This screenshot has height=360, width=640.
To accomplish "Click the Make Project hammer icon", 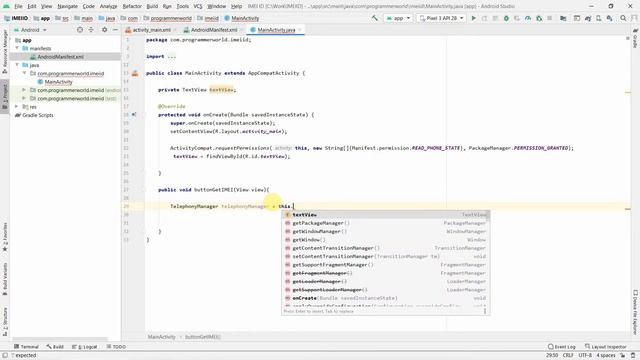I will click(x=375, y=18).
